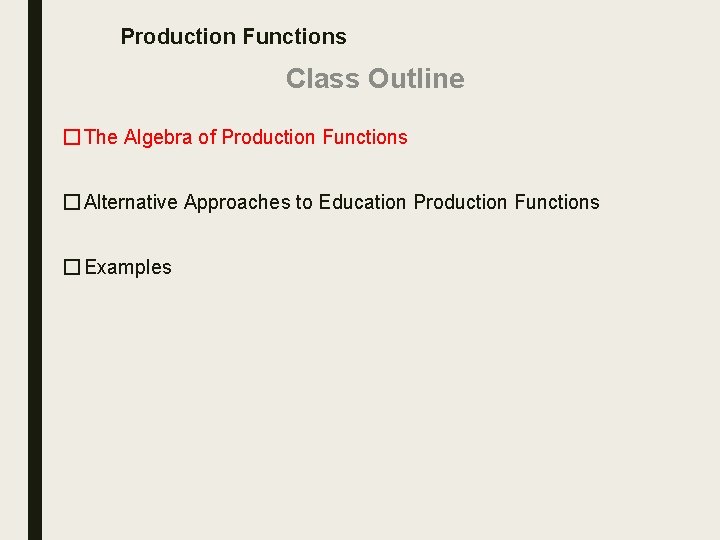The width and height of the screenshot is (720, 540).
Task: Click the "Production Functions" slide title
Action: coord(233,37)
